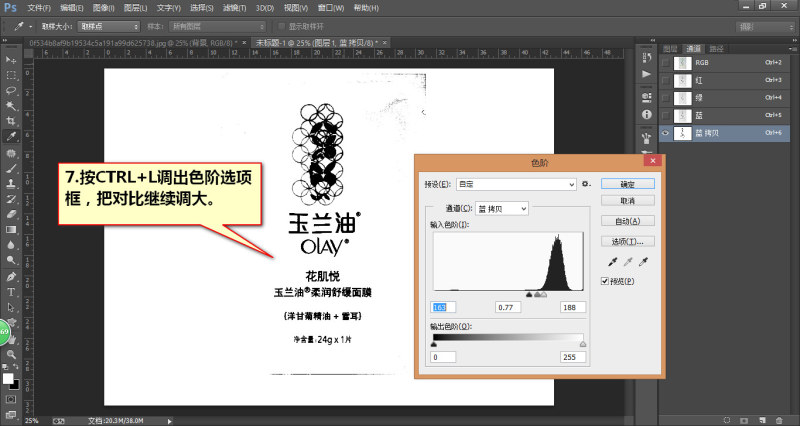Viewport: 800px width, 426px height.
Task: Pick the black point eyedropper in Levels
Action: click(x=613, y=262)
